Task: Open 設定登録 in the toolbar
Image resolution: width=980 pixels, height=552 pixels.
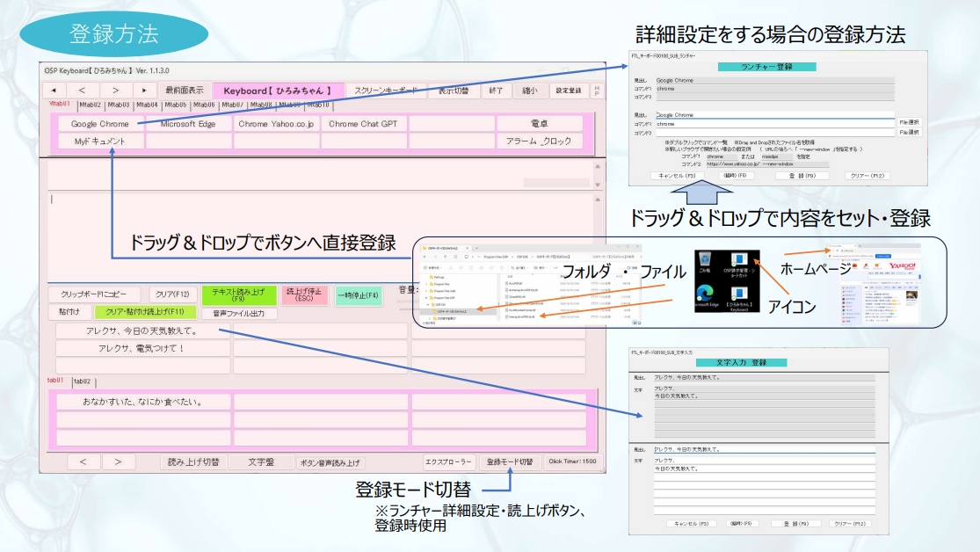Action: tap(569, 91)
